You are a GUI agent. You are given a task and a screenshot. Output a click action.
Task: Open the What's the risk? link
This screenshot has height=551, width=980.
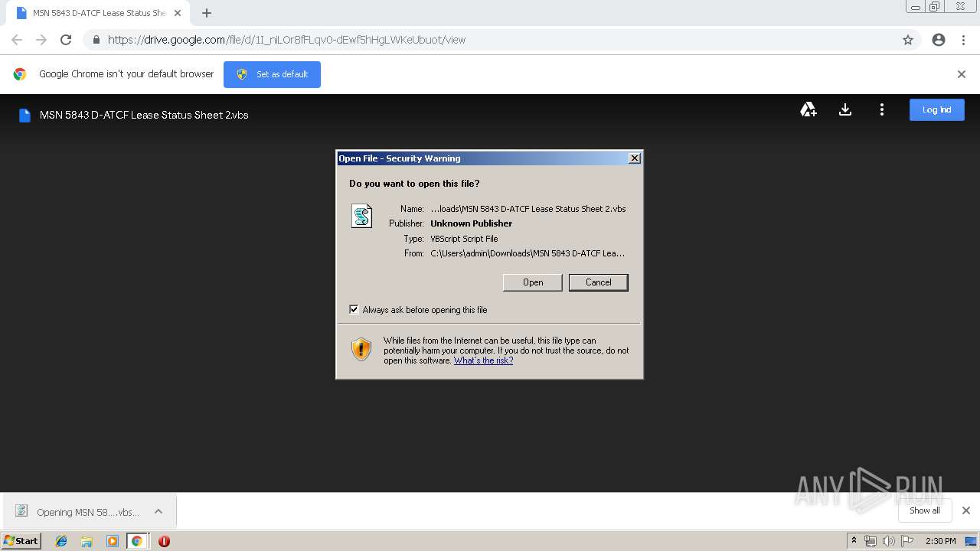click(x=483, y=360)
